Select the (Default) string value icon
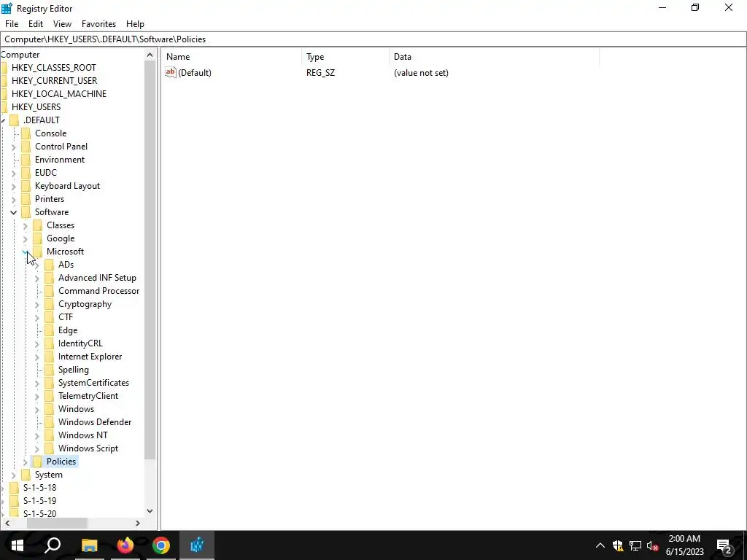Screen dimensions: 747x560 tap(171, 72)
